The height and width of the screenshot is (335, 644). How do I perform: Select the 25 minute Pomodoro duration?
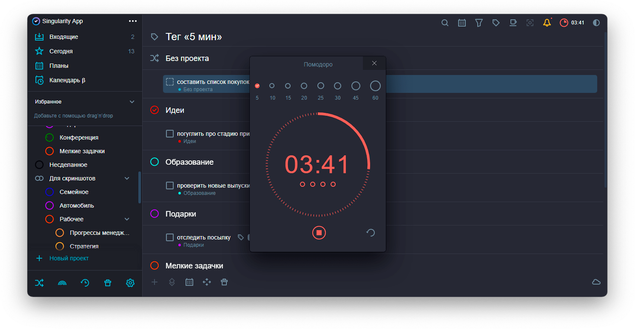click(x=320, y=86)
